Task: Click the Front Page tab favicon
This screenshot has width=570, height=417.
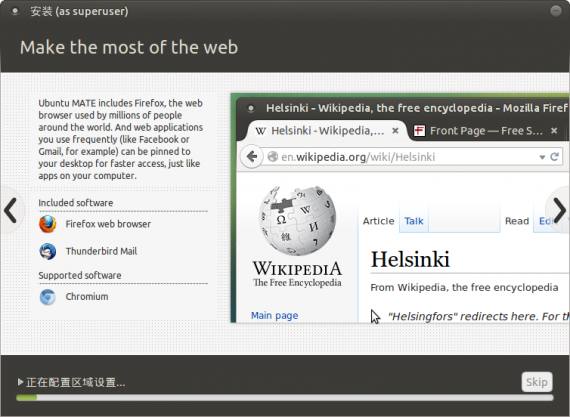Action: [419, 131]
